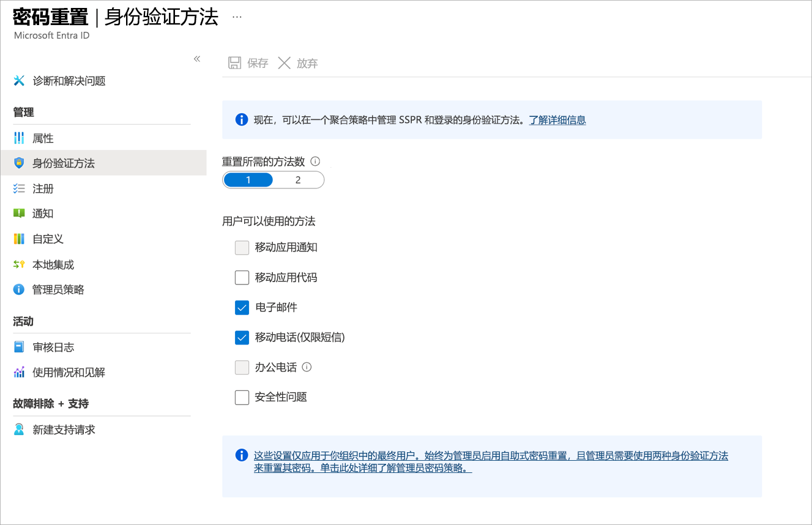Uncheck the 电子邮件 checkbox

pyautogui.click(x=242, y=308)
